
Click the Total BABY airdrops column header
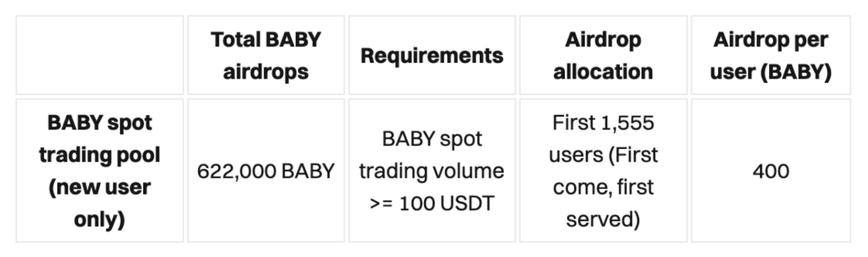tap(266, 56)
